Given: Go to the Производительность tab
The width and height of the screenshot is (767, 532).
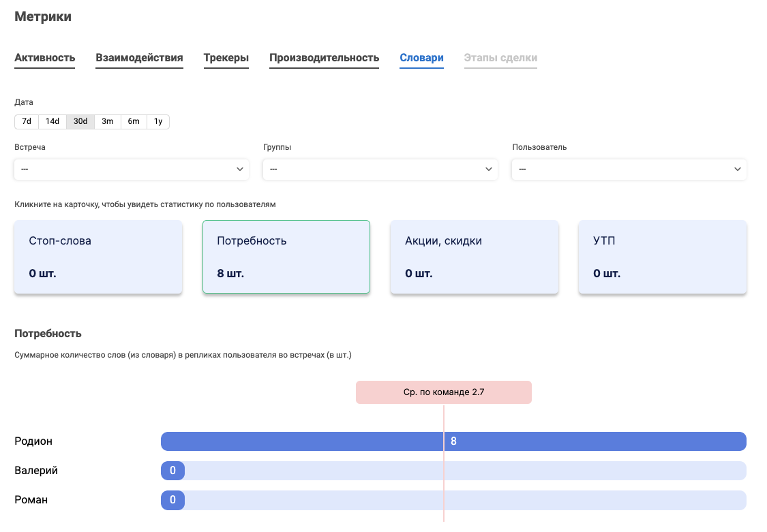Looking at the screenshot, I should point(324,58).
